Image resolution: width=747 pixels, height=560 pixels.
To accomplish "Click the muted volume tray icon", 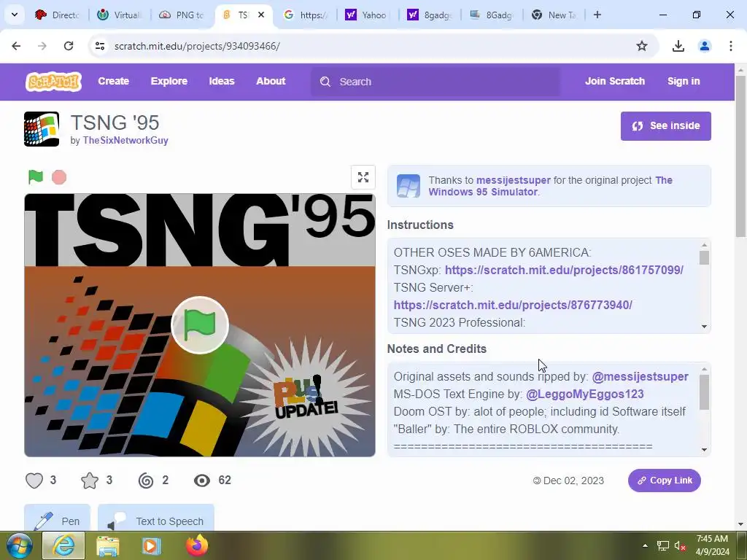I will [680, 545].
